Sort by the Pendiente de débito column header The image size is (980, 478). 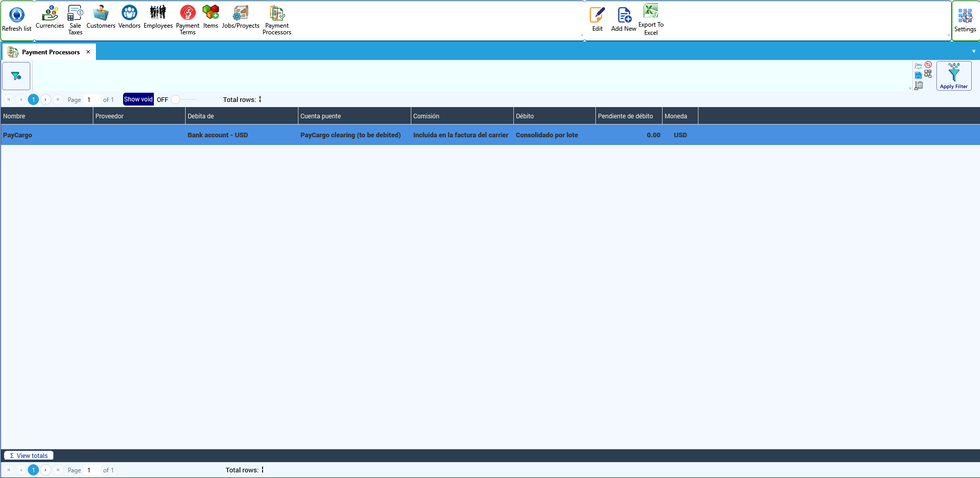(629, 116)
